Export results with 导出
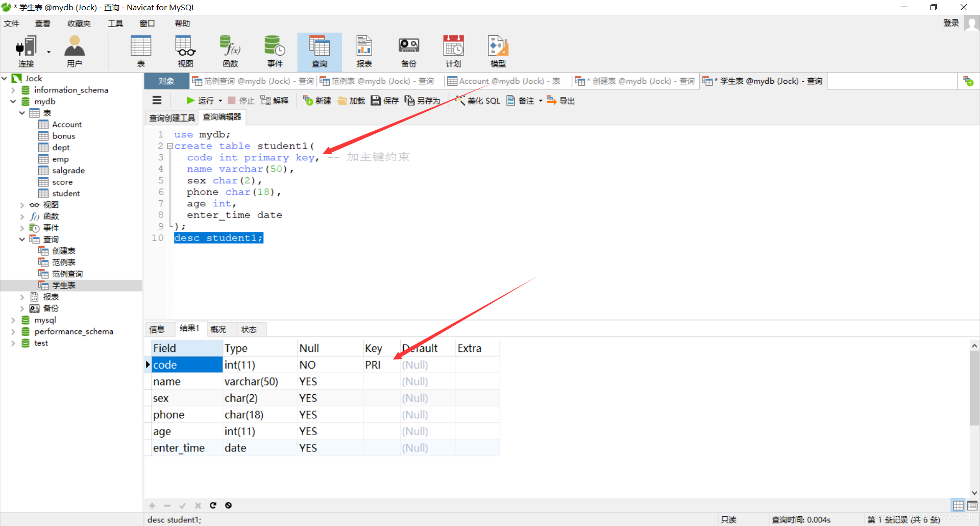Image resolution: width=980 pixels, height=526 pixels. [560, 101]
